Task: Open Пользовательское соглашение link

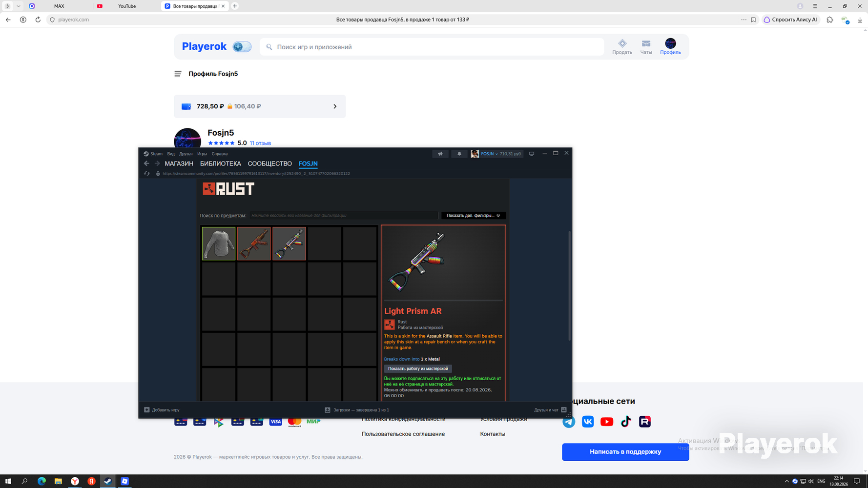Action: (x=403, y=434)
